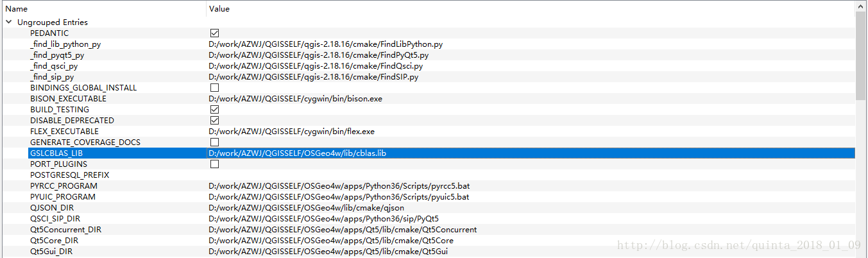868x258 pixels.
Task: Select the _find_pyqt5_py entry name
Action: 57,55
